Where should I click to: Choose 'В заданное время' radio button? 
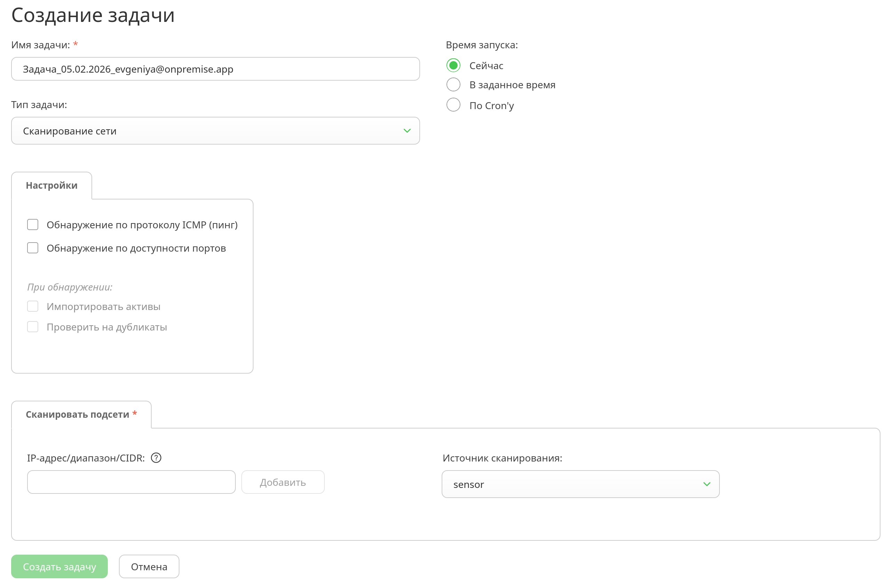click(x=453, y=85)
